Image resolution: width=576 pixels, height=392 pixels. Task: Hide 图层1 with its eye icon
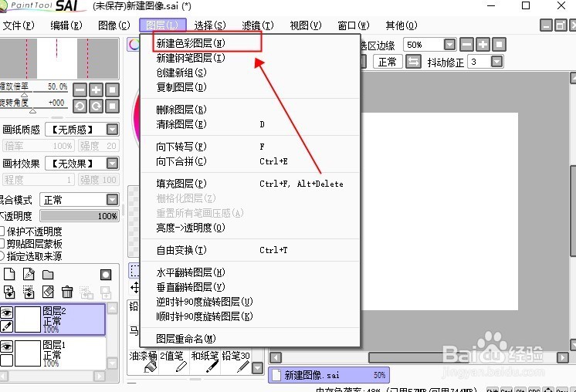click(x=7, y=346)
